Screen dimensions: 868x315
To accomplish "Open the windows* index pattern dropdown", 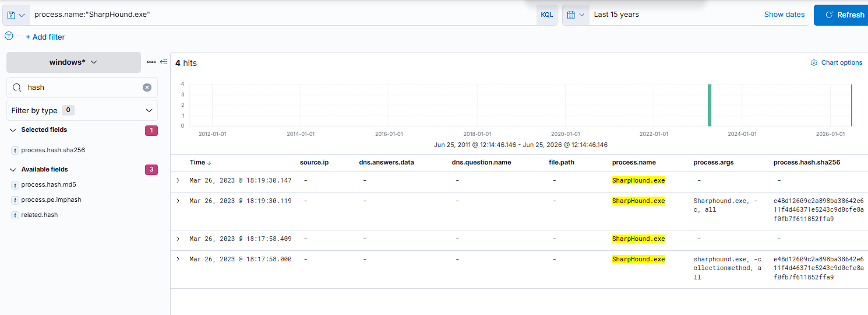I will pos(73,62).
